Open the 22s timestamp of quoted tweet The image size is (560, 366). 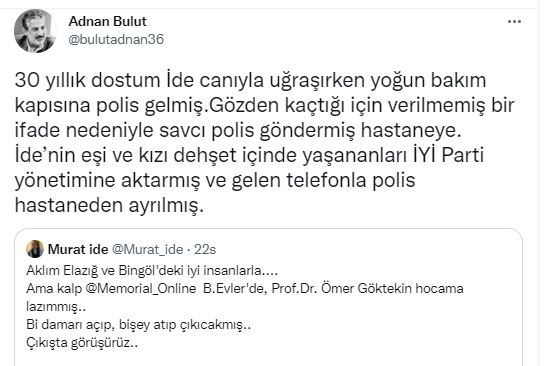tap(205, 249)
